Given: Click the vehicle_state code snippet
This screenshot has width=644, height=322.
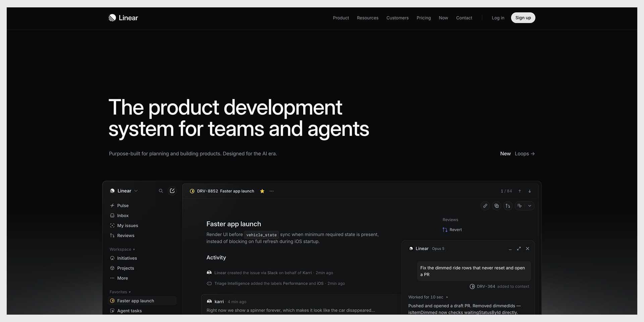Looking at the screenshot, I should pos(262,235).
